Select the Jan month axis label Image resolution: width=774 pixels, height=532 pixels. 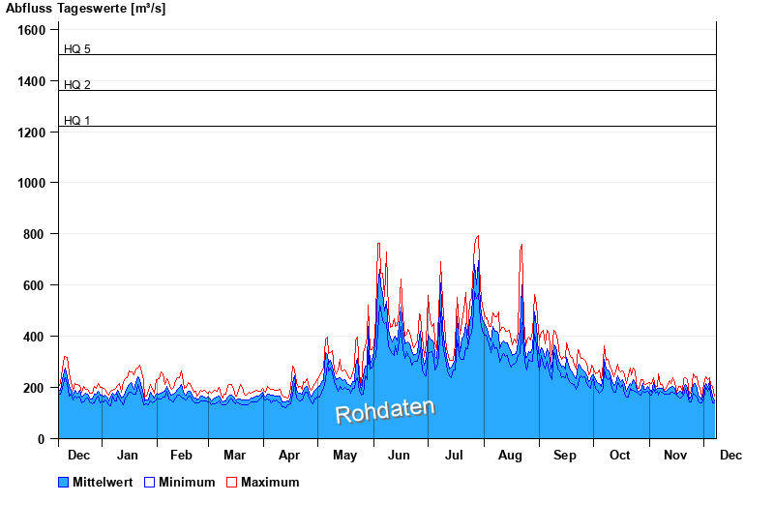[x=127, y=456]
